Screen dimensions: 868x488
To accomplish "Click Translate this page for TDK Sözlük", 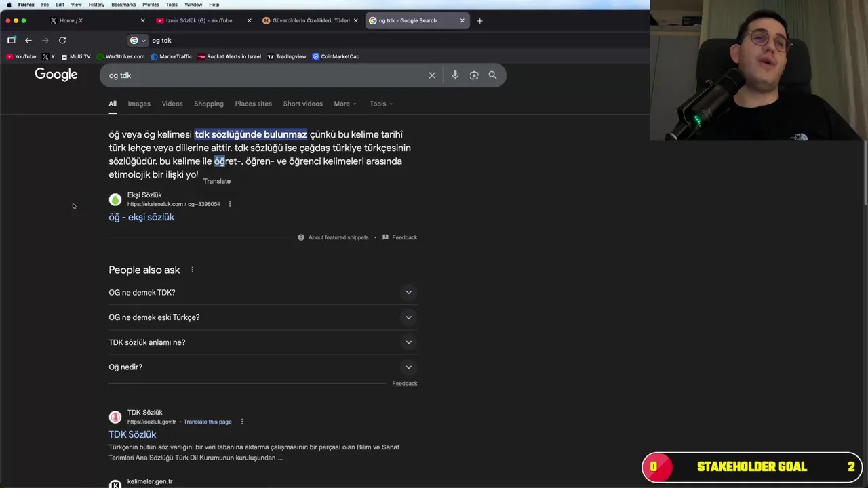I will tap(208, 422).
